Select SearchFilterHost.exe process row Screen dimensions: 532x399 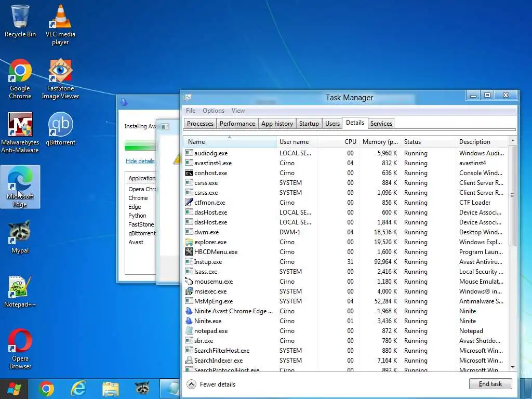tap(345, 351)
